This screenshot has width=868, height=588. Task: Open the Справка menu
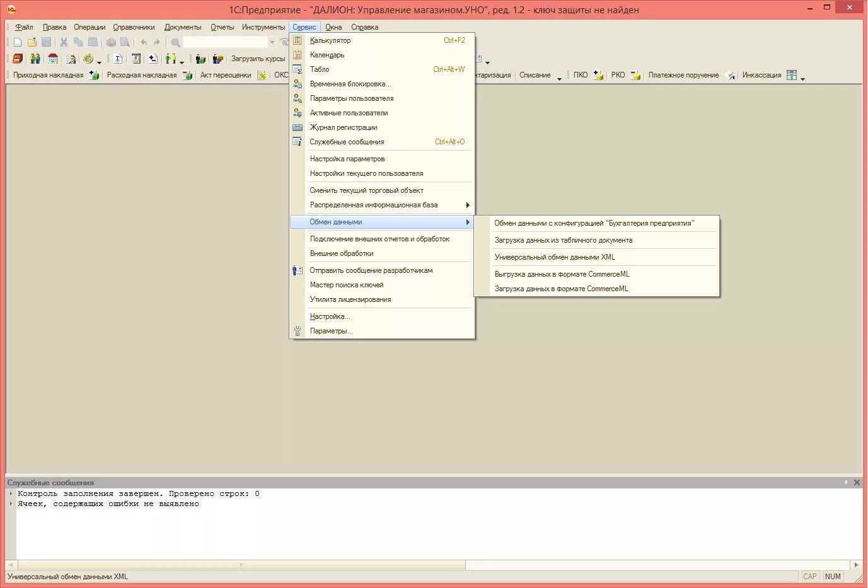(364, 27)
